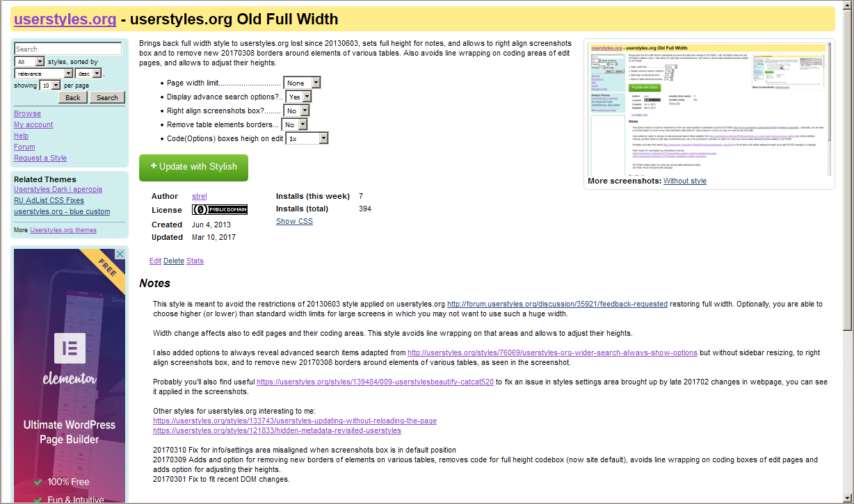Open styles/76069 wider search link
This screenshot has width=854, height=504.
tap(552, 352)
